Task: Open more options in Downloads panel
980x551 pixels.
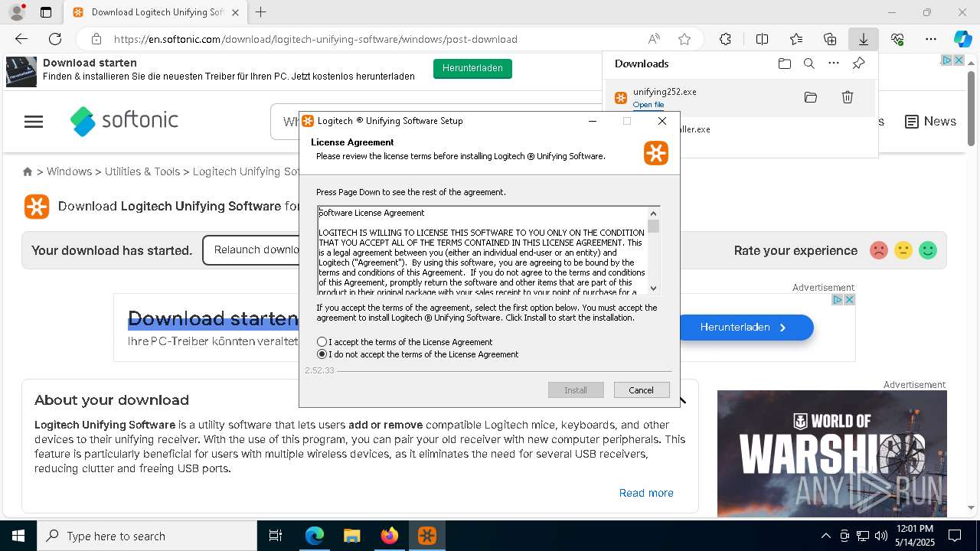Action: click(x=834, y=64)
